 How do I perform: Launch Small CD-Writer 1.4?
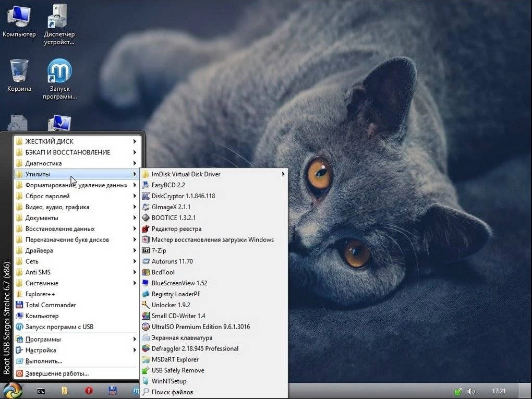(x=214, y=316)
